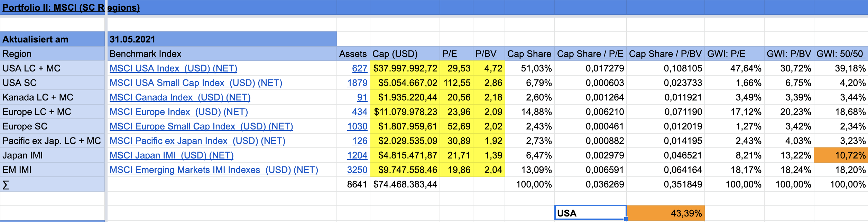Follow the MSCI Pacific ex Japan Index link
The width and height of the screenshot is (868, 222).
tap(197, 141)
